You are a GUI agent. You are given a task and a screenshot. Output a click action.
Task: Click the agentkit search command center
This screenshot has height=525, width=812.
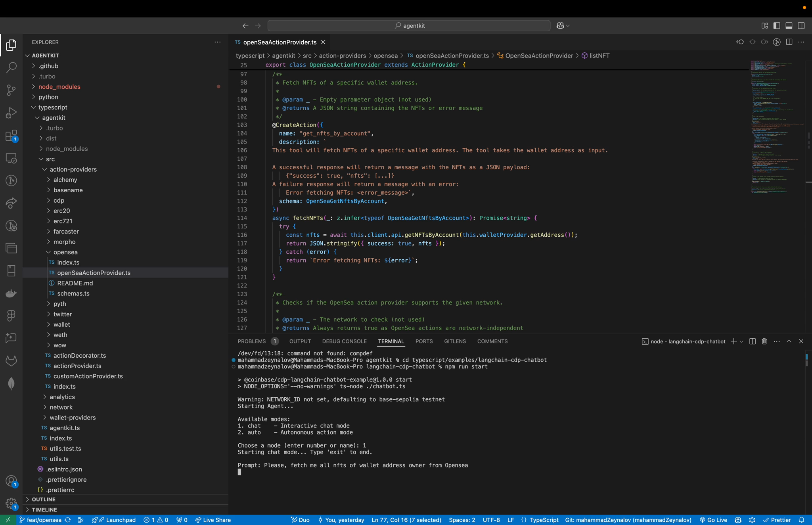coord(409,26)
